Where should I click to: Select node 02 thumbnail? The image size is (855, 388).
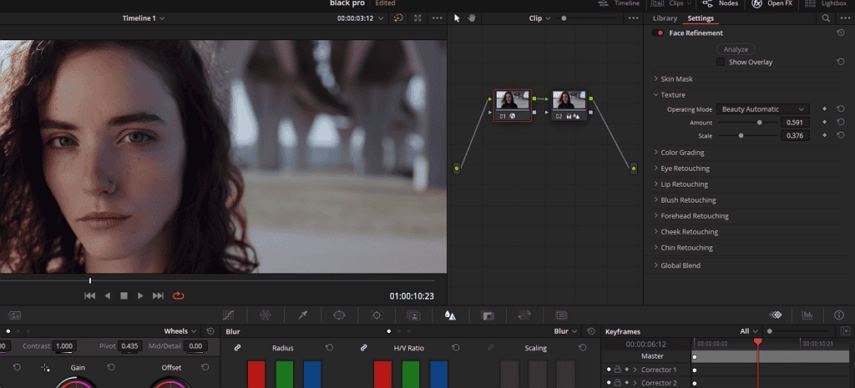click(x=569, y=100)
